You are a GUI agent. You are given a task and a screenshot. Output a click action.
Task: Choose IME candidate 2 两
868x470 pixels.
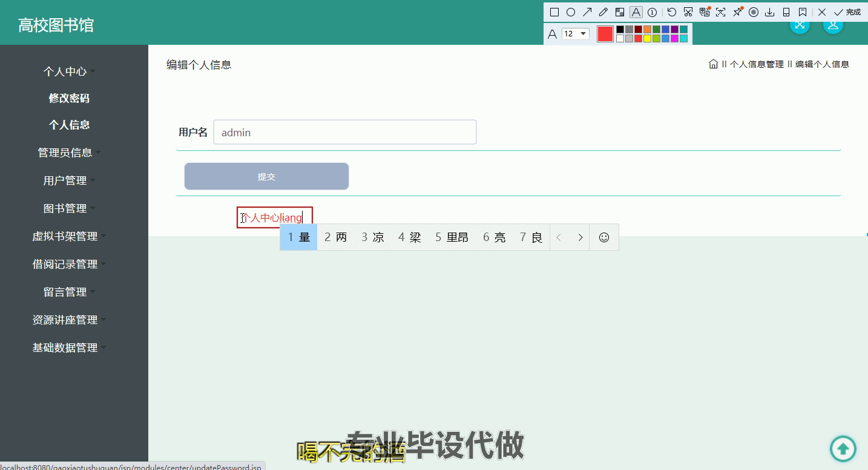[x=336, y=237]
